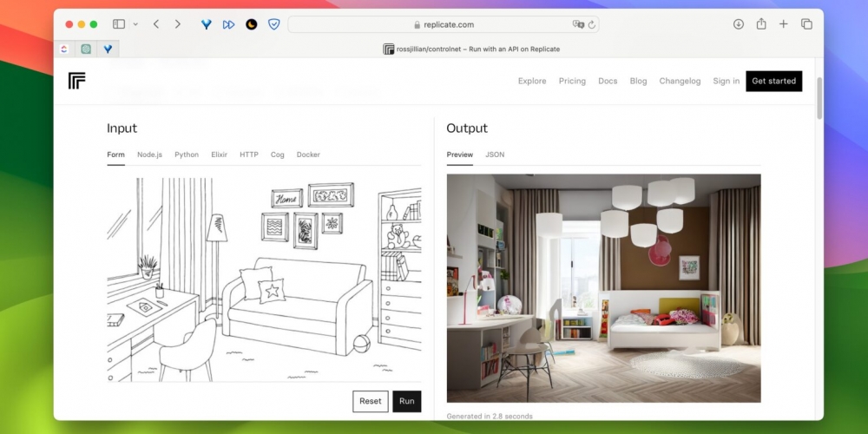Open the Docs link

(608, 81)
